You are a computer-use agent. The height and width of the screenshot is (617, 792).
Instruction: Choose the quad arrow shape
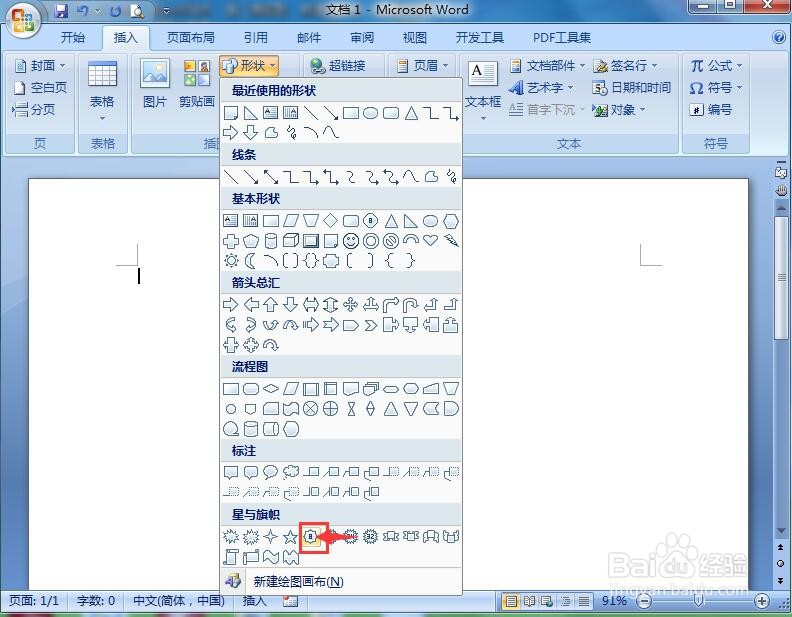351,304
